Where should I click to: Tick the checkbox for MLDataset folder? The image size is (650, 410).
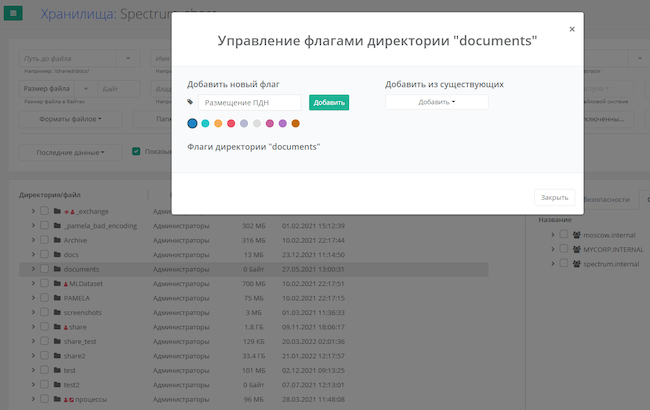[44, 284]
